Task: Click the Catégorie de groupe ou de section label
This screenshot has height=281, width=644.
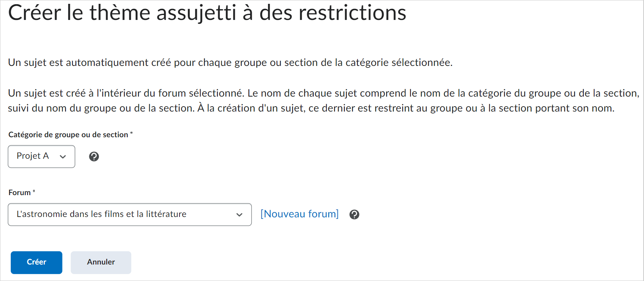Action: click(x=68, y=135)
